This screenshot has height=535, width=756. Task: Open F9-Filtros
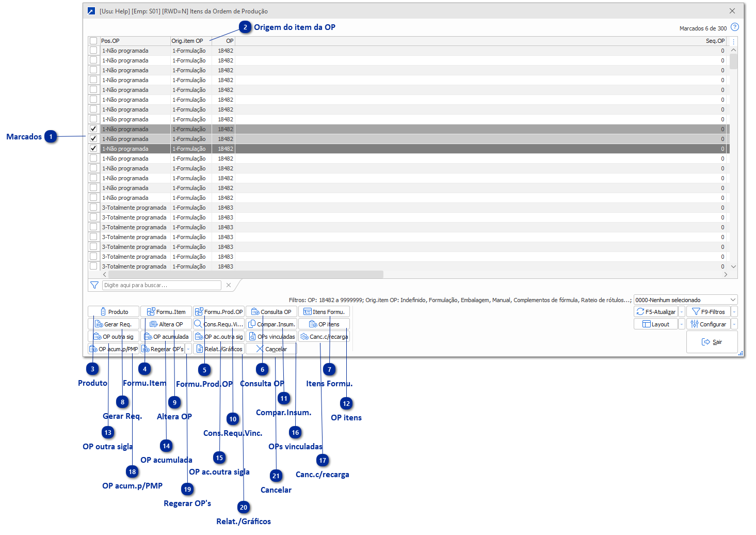click(x=709, y=312)
